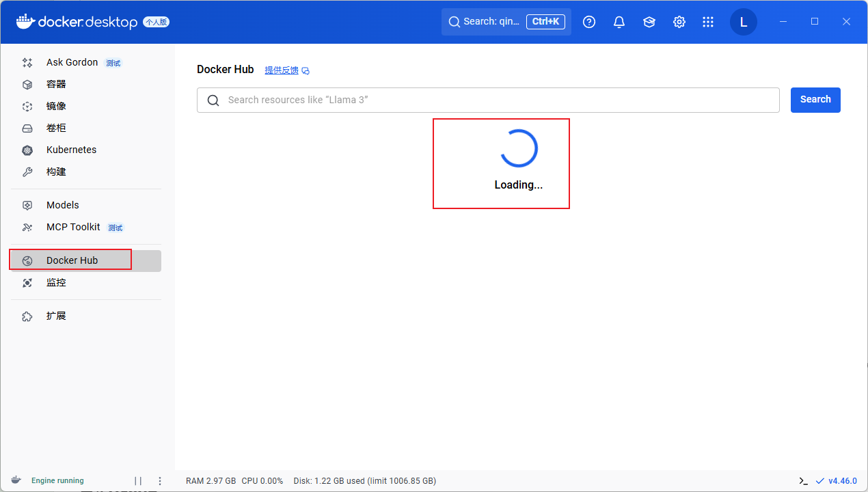Viewport: 868px width, 492px height.
Task: Select 镜像 (Images) in sidebar
Action: pyautogui.click(x=56, y=106)
